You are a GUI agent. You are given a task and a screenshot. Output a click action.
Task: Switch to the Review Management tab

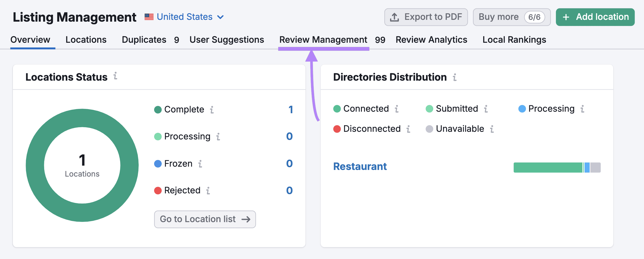tap(323, 40)
